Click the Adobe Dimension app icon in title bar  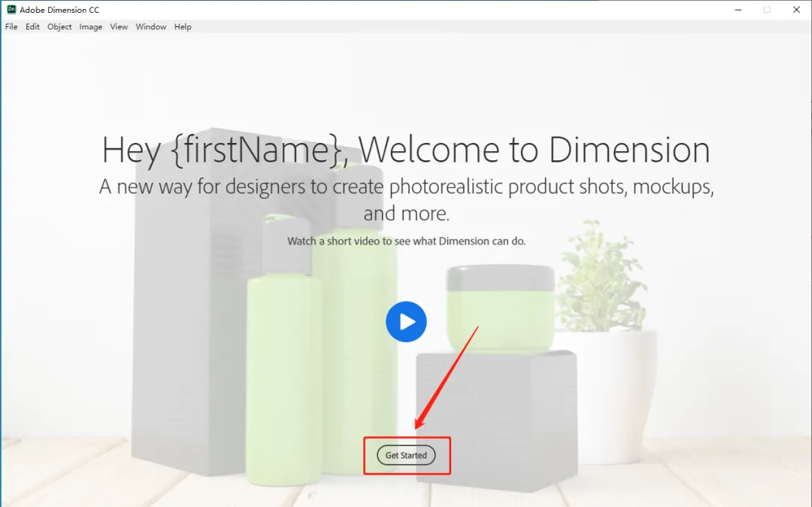(x=11, y=9)
